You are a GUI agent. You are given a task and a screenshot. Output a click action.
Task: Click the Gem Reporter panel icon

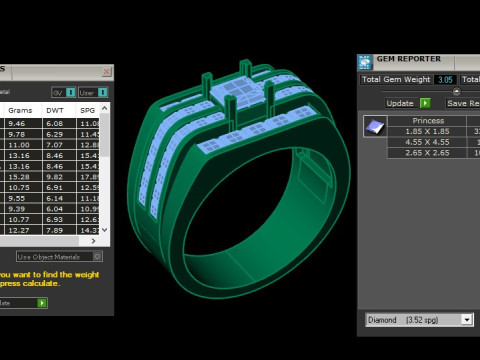pyautogui.click(x=365, y=62)
